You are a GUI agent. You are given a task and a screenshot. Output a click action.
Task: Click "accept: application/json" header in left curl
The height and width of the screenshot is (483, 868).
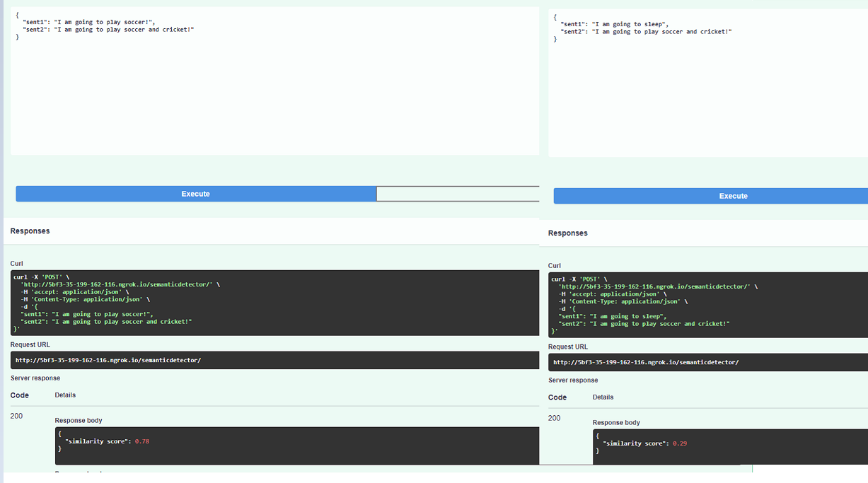[x=74, y=292]
